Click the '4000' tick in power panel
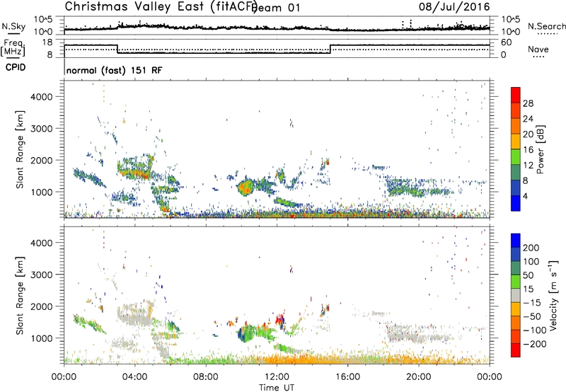 [x=41, y=97]
